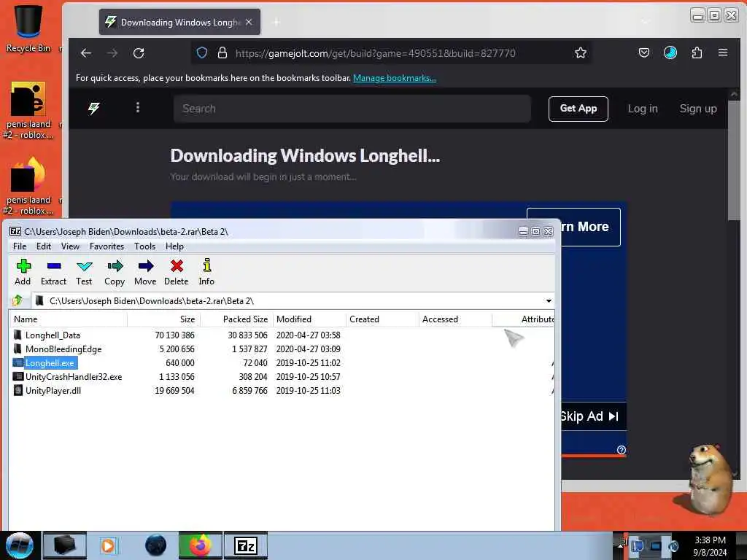Click the Firefox account profile icon

(670, 52)
